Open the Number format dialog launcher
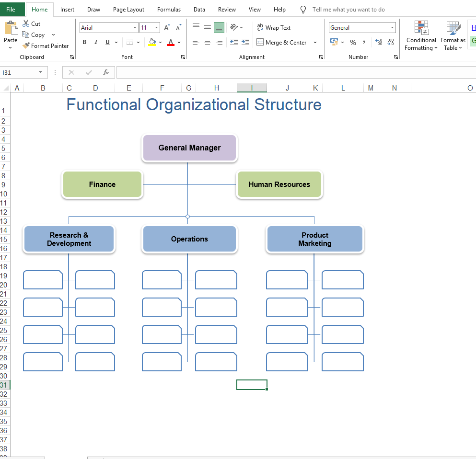Viewport: 476px width, 459px height. (x=396, y=57)
